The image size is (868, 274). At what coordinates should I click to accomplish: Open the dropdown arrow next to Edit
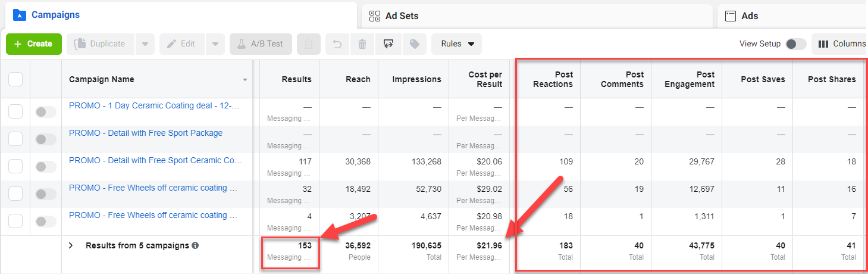215,44
